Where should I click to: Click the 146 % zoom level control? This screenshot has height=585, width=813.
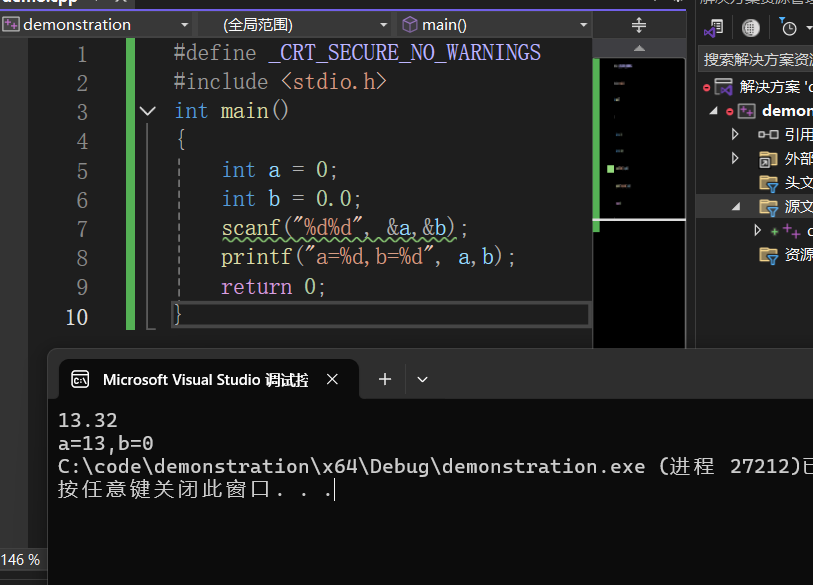[x=21, y=560]
